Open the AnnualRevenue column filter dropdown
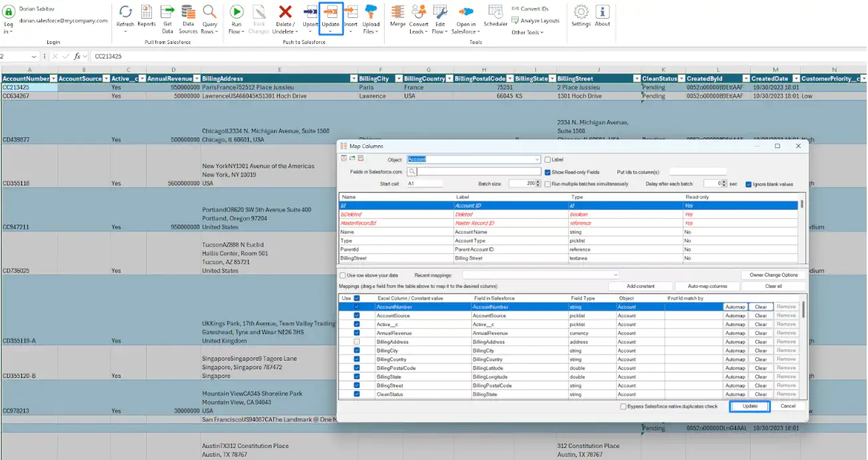The image size is (868, 460). [x=196, y=79]
